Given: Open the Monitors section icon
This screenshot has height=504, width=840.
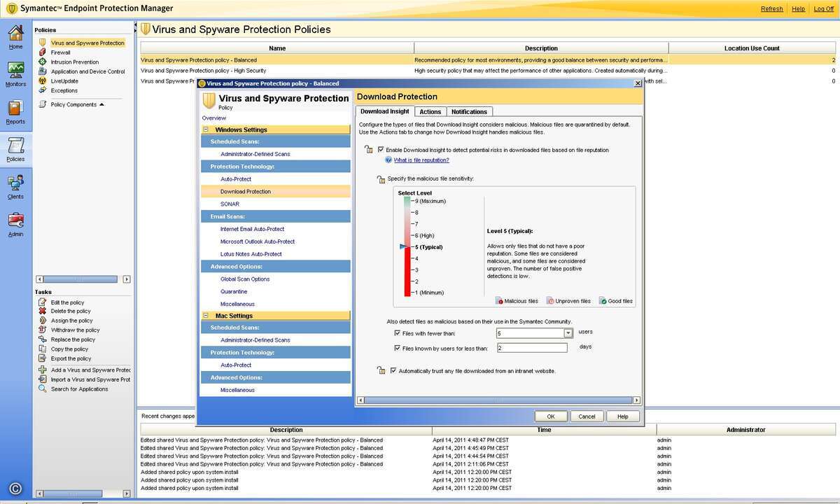Looking at the screenshot, I should [15, 74].
